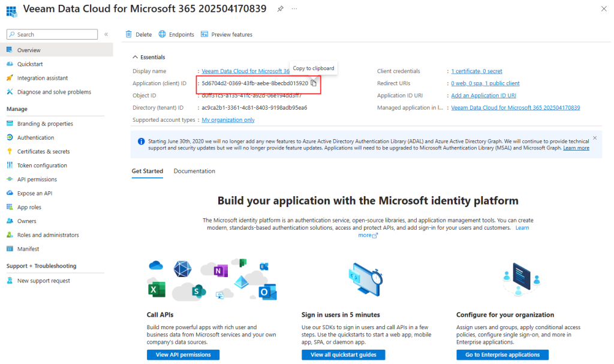Click the Integration assistant rocket icon
Screen dimensions: 614x364
(10, 78)
